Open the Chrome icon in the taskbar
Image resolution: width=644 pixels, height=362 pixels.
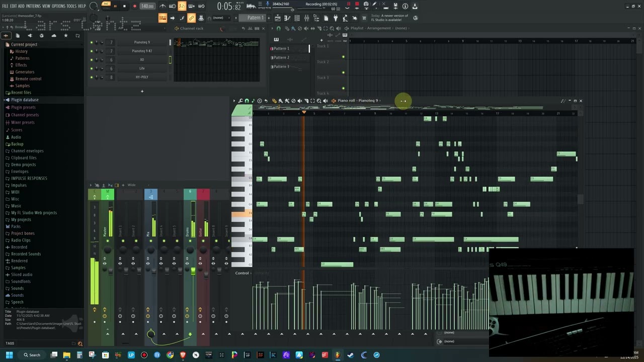point(170,355)
